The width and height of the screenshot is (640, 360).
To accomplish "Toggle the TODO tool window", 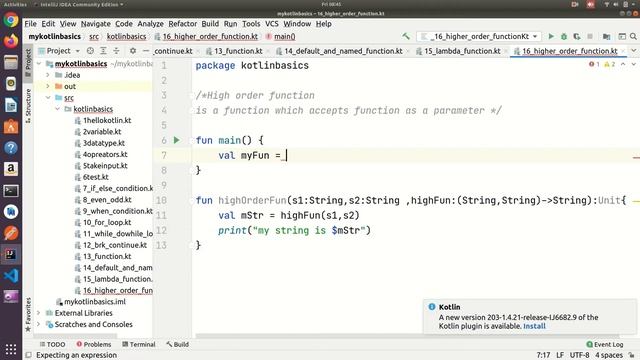I will (x=52, y=344).
